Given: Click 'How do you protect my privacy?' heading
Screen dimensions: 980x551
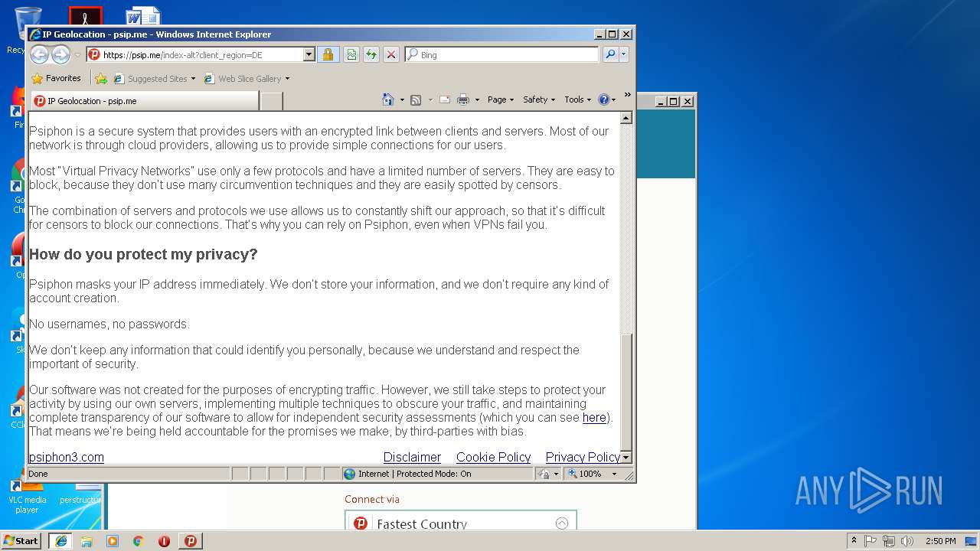Looking at the screenshot, I should tap(143, 254).
